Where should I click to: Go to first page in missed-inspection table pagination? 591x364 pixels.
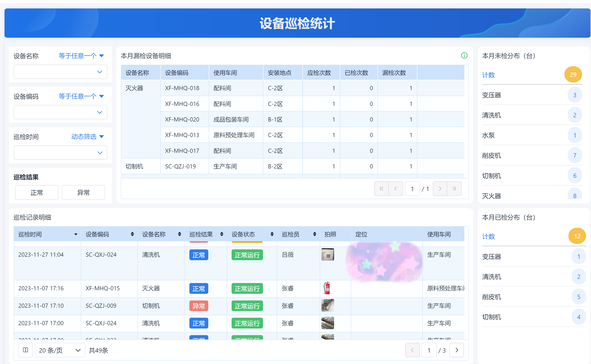[x=381, y=189]
